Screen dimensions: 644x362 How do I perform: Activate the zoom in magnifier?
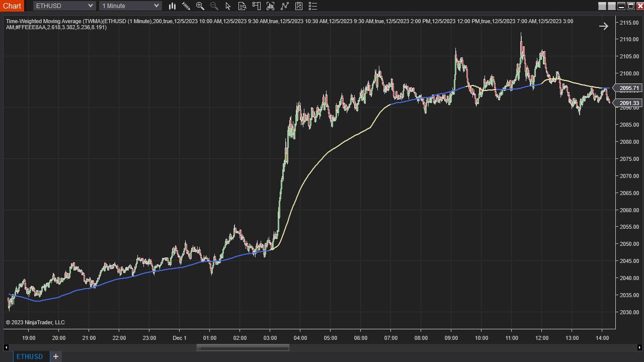point(200,6)
